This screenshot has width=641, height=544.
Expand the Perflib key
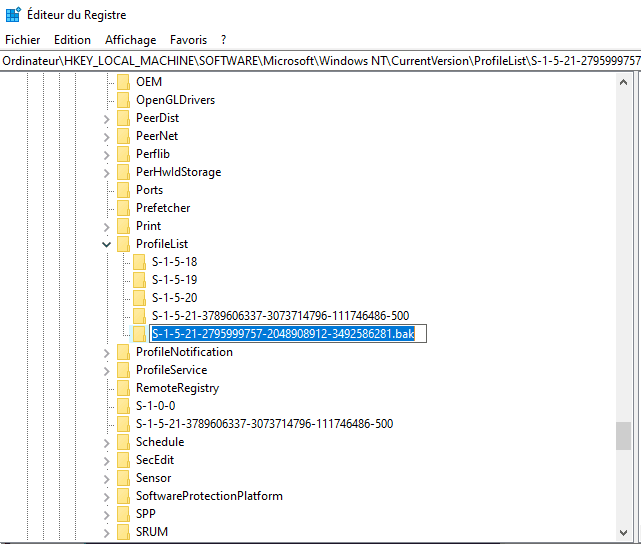(x=107, y=155)
